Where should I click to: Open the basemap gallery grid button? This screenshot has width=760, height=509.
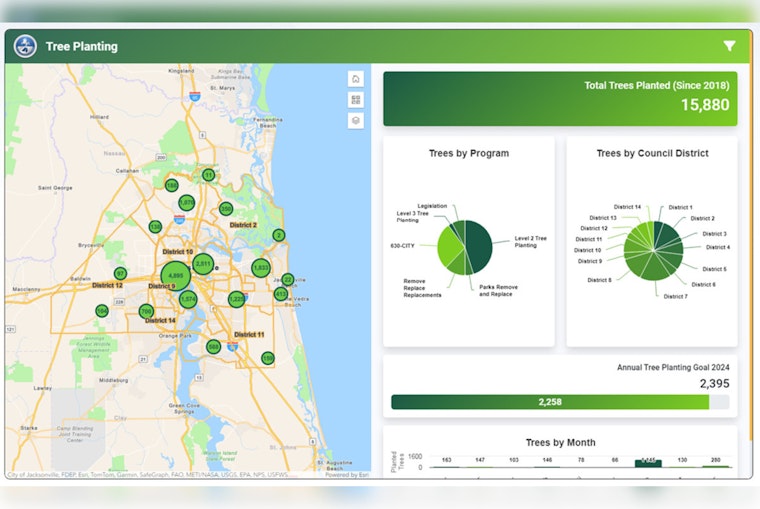coord(356,100)
